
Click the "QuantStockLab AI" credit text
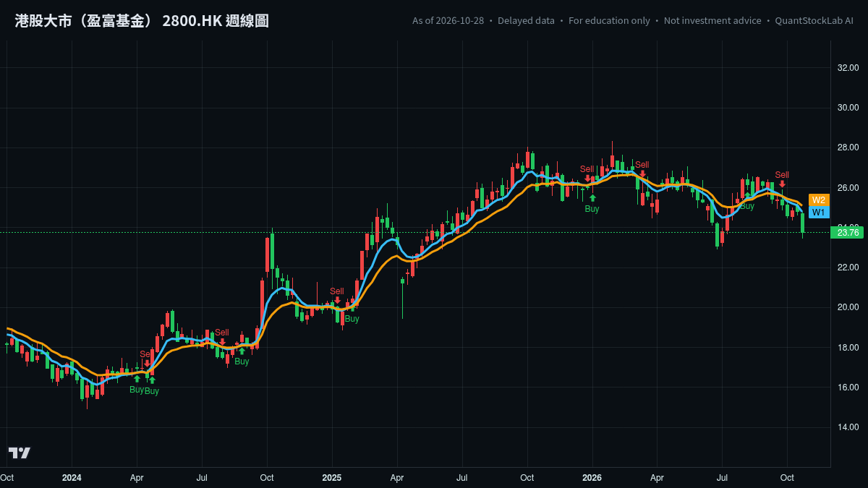pos(814,21)
